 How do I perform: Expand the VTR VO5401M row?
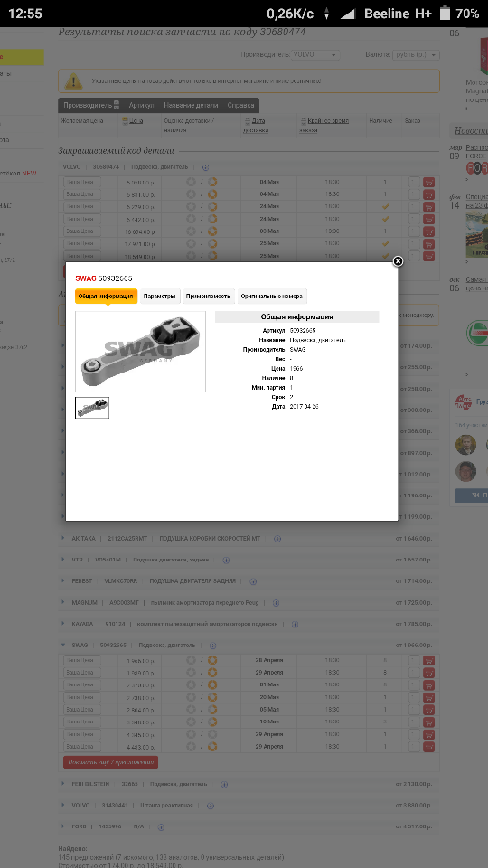(63, 560)
